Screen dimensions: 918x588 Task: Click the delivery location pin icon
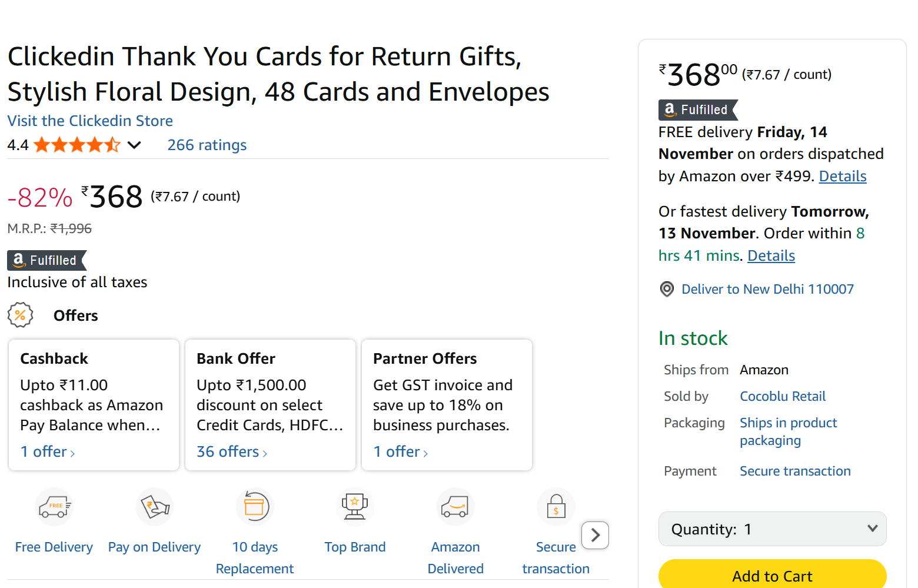coord(667,289)
